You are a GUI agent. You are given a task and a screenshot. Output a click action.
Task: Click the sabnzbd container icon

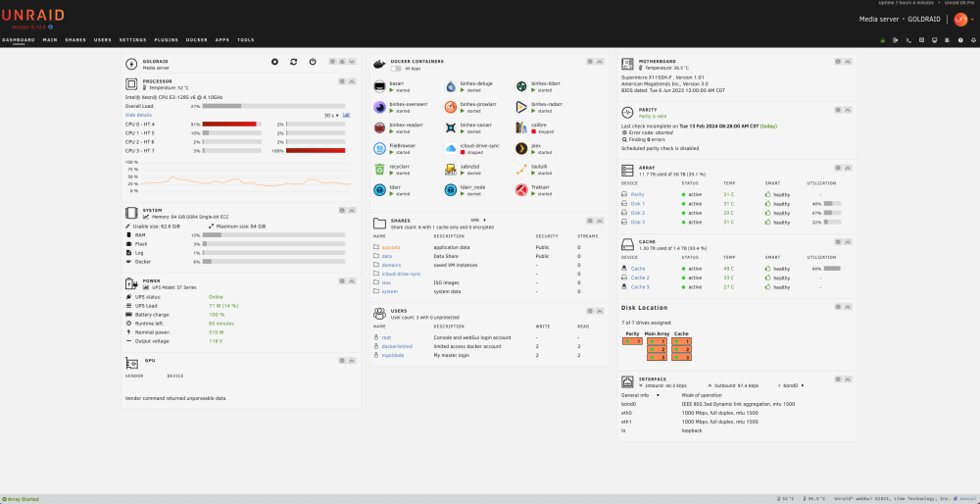coord(451,169)
